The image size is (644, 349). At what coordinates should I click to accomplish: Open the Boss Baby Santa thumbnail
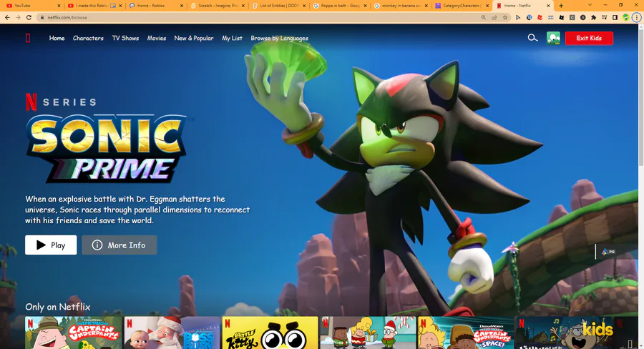point(172,333)
